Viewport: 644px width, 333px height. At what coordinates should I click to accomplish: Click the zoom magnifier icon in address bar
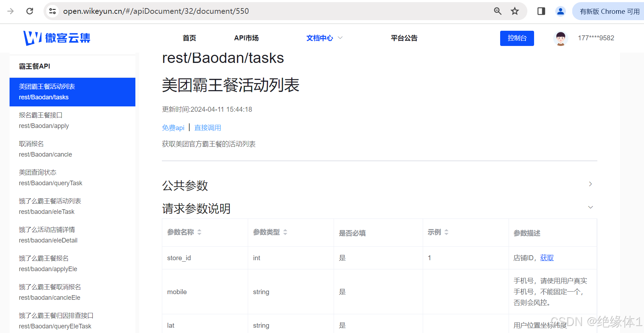[498, 11]
